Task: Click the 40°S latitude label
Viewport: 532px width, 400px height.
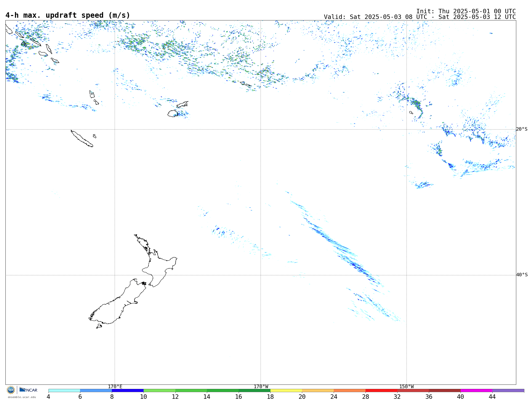Action: pos(522,275)
